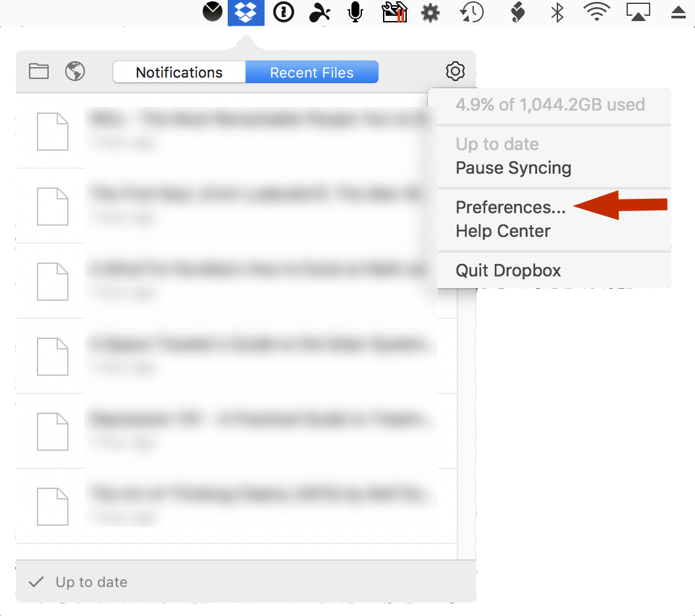Click the eject icon in menu bar
This screenshot has width=695, height=616.
click(679, 13)
